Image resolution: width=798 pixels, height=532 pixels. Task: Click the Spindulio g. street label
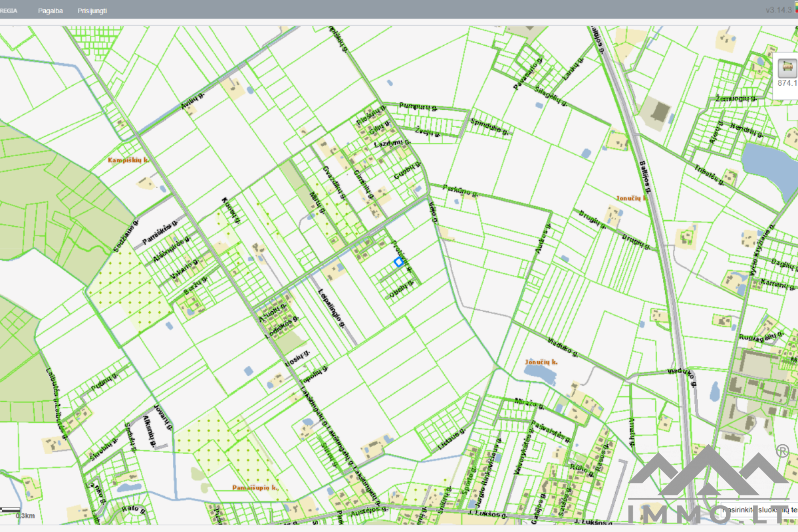point(489,127)
